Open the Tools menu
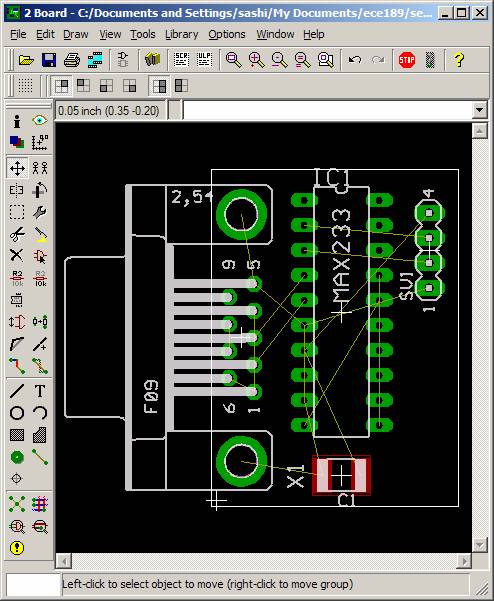The height and width of the screenshot is (601, 494). click(143, 34)
